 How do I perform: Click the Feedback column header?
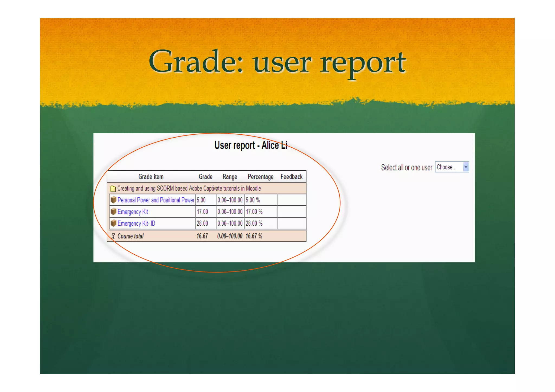(291, 177)
